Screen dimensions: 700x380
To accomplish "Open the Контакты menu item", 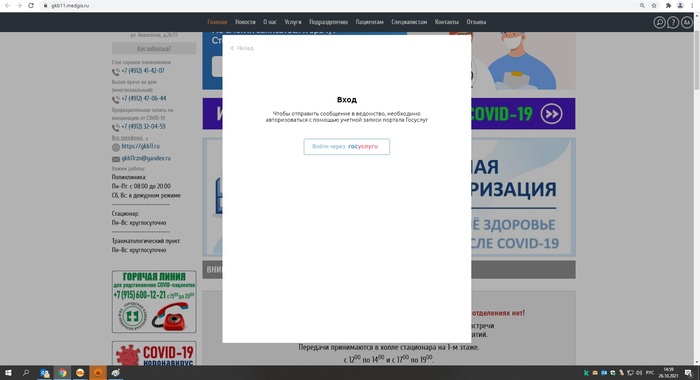I will pos(446,22).
